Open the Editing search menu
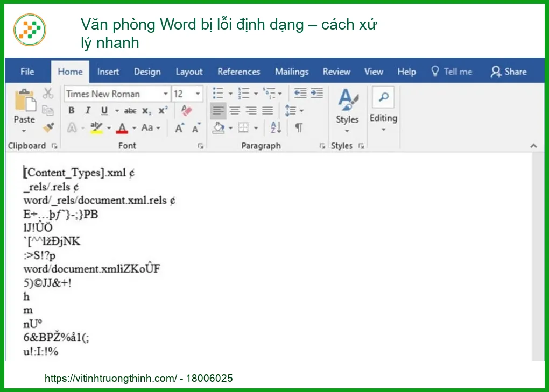The height and width of the screenshot is (392, 549). (x=383, y=110)
